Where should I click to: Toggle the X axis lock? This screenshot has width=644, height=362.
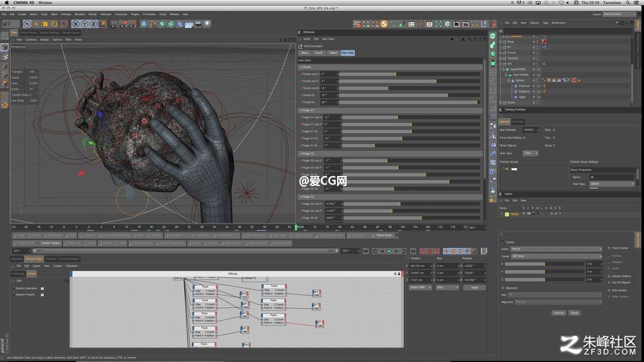click(x=75, y=25)
